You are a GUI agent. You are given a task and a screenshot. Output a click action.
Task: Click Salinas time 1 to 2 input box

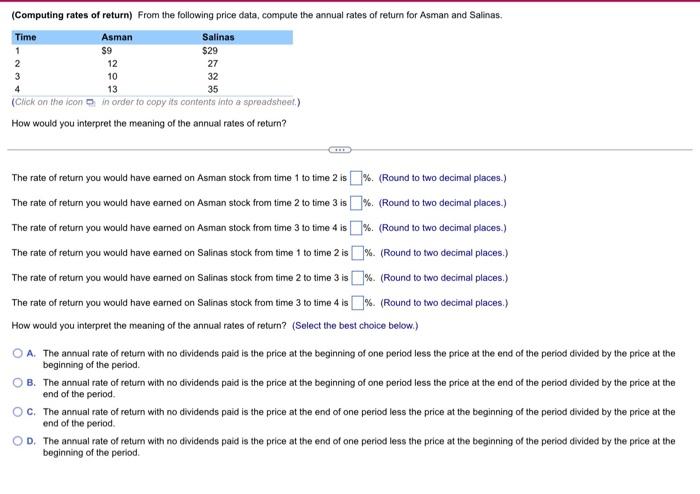tap(358, 253)
